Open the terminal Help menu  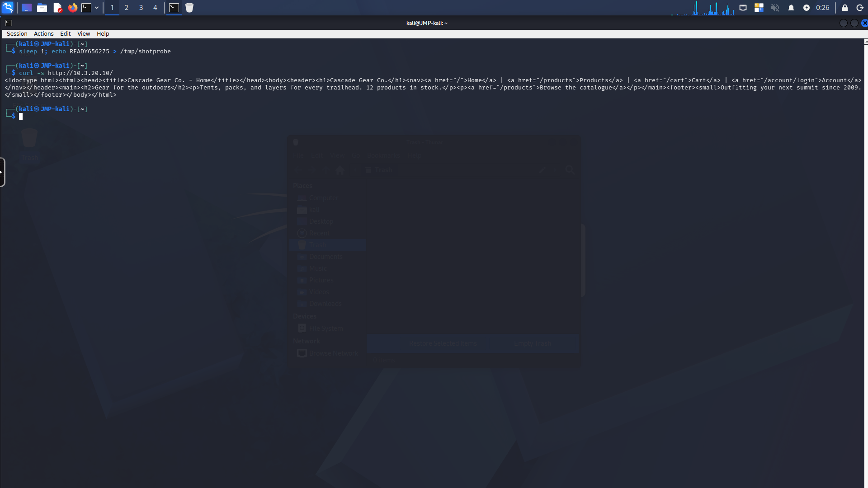point(103,34)
